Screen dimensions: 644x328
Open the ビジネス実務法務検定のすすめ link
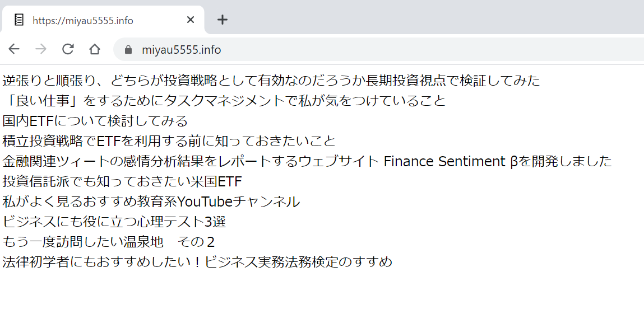(x=197, y=261)
